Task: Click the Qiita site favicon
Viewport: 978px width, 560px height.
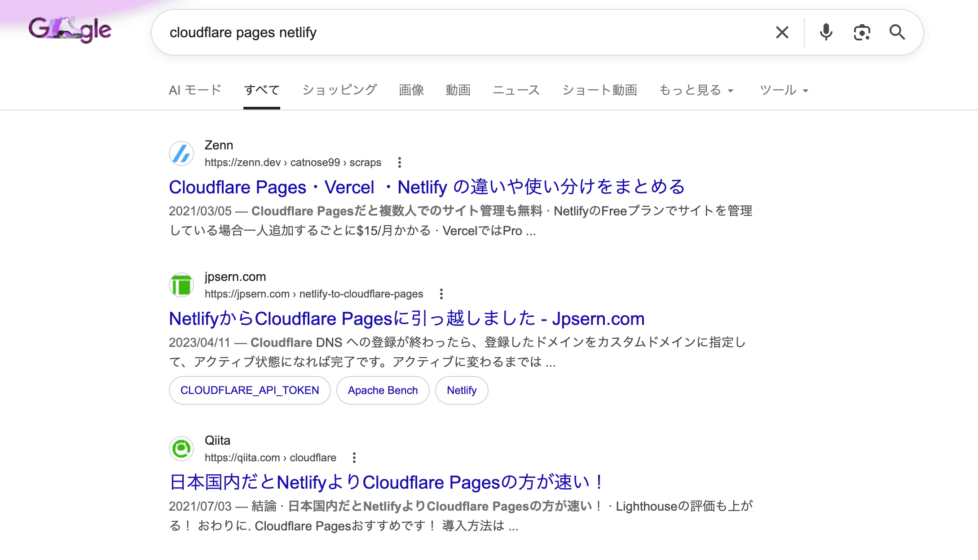Action: click(181, 449)
